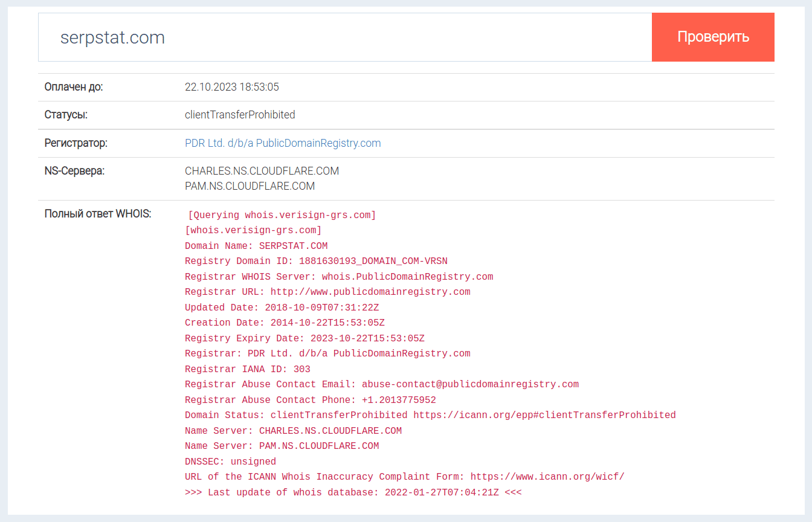Click the Registrar URL line
Screen dimensions: 812x522
tap(327, 292)
